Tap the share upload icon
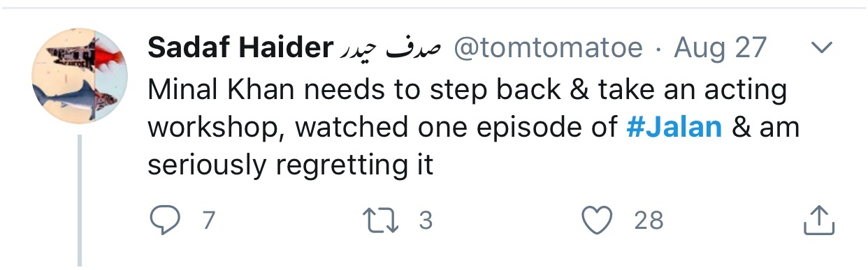Image resolution: width=868 pixels, height=270 pixels. coord(818,220)
